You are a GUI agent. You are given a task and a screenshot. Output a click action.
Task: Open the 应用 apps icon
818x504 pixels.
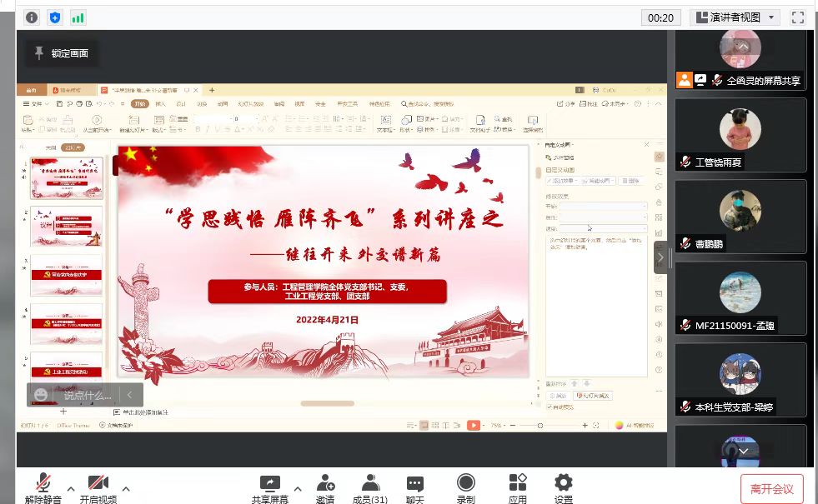[517, 487]
